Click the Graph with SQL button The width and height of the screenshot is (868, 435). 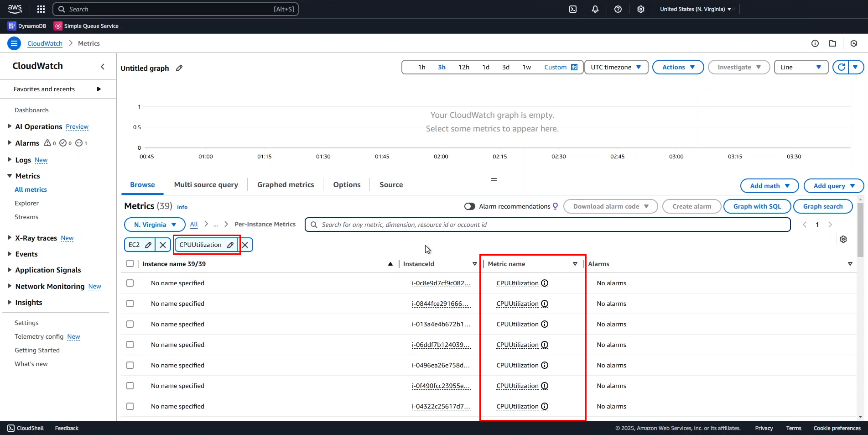[x=757, y=206]
